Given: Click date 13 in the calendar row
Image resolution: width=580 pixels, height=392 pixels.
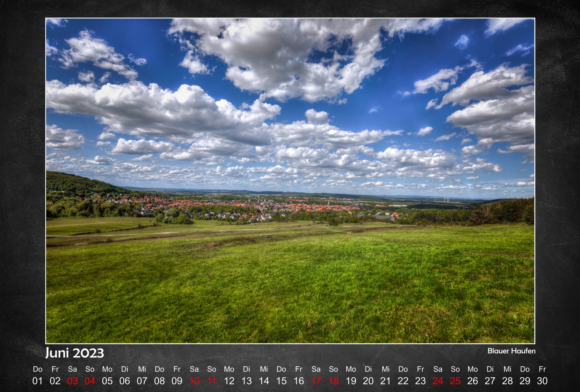Looking at the screenshot, I should [x=247, y=381].
